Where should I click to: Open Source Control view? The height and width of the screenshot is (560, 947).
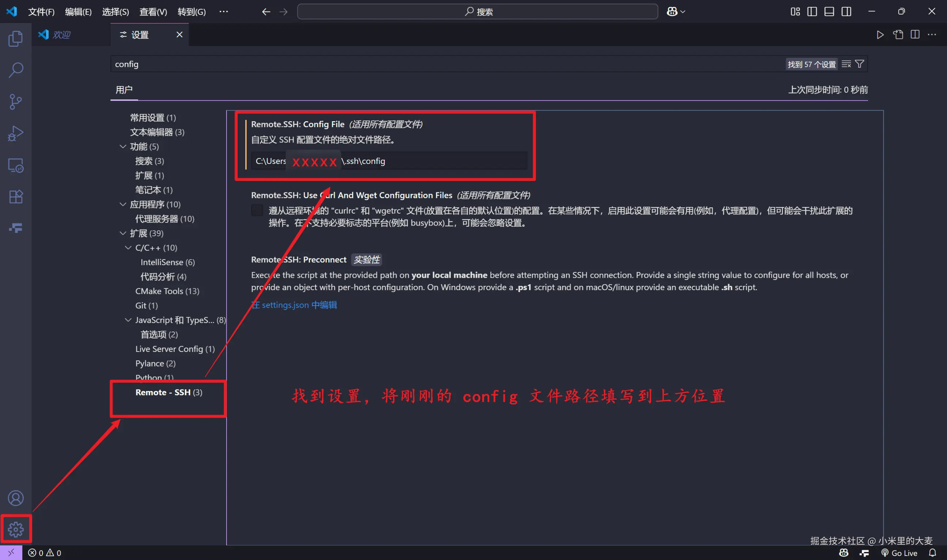click(15, 101)
